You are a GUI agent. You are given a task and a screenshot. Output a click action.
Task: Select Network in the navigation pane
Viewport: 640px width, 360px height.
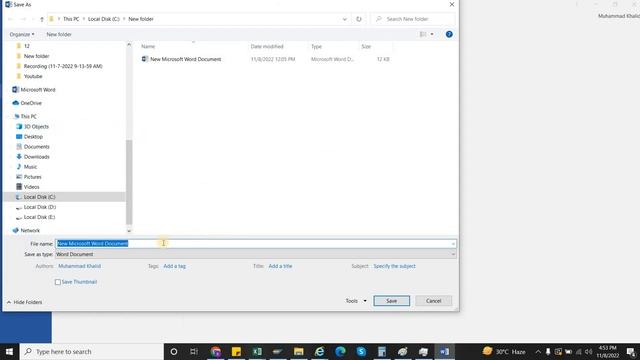tap(30, 231)
